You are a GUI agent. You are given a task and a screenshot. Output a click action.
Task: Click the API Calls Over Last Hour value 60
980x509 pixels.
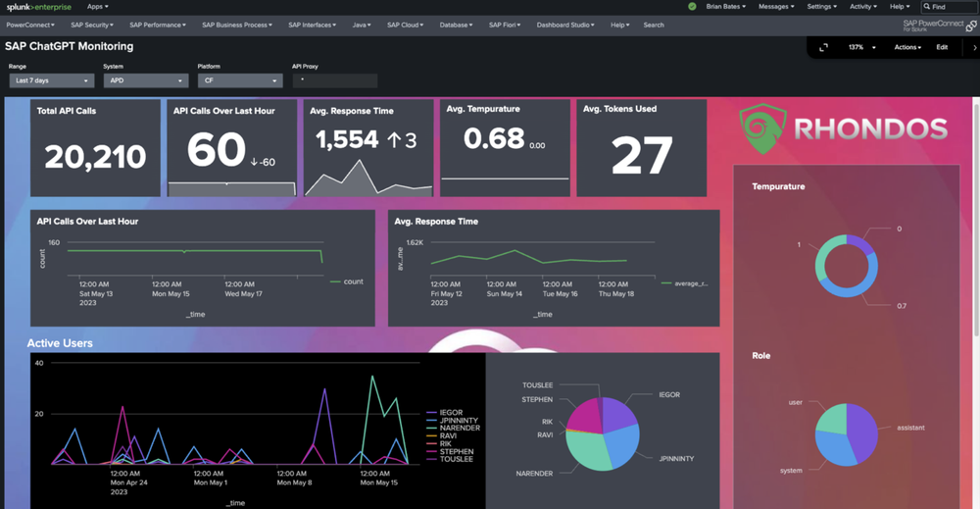click(217, 149)
